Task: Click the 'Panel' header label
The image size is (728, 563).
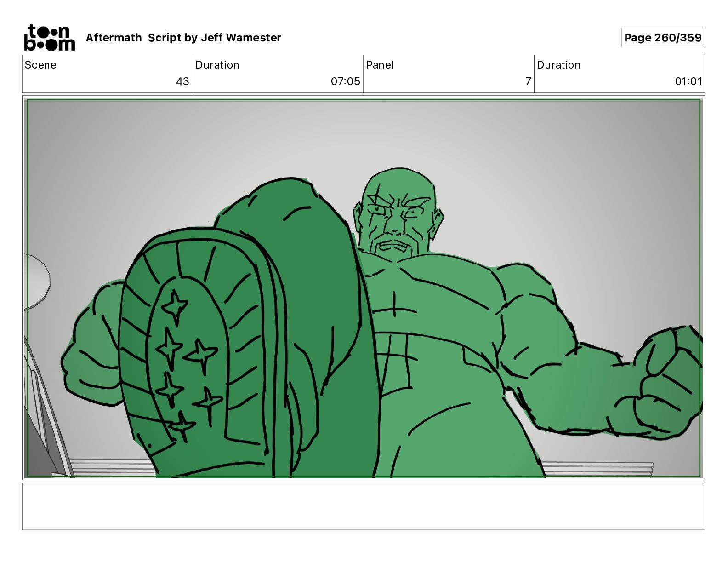Action: point(380,65)
